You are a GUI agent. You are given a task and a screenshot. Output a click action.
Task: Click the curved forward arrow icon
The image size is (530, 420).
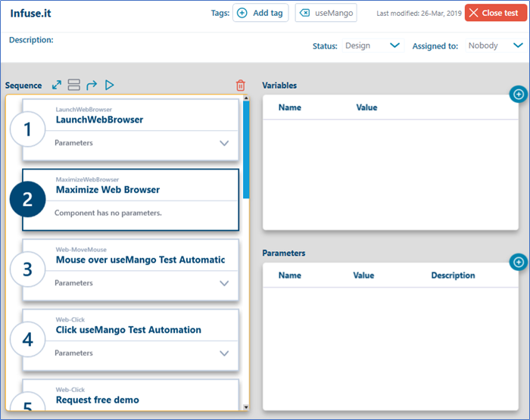click(92, 86)
